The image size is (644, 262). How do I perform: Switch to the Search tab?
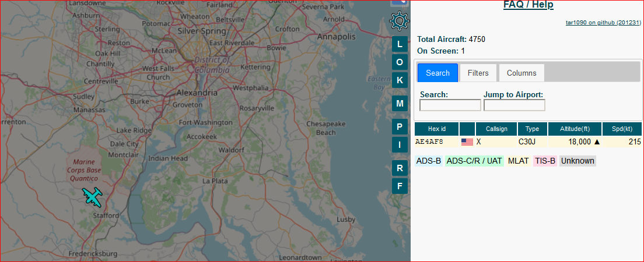pos(437,73)
